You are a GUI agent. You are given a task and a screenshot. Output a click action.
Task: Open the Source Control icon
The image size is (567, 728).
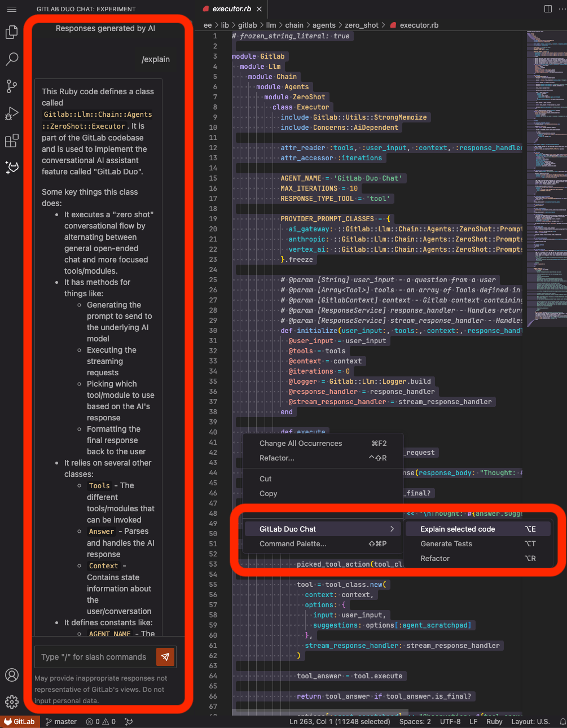pos(11,86)
